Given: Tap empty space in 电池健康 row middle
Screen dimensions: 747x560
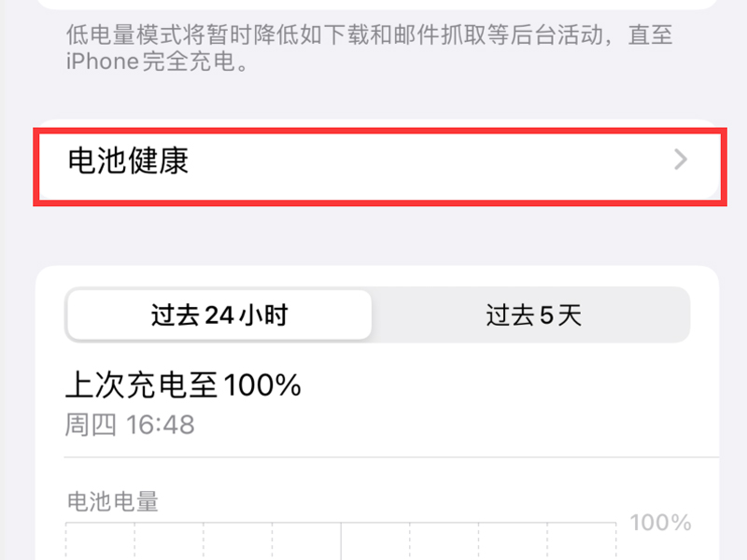Looking at the screenshot, I should (420, 161).
